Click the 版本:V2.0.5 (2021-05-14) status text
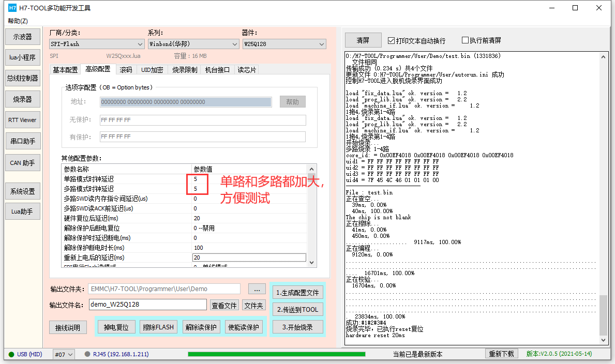Viewport: 615px width, 364px height. click(x=559, y=354)
